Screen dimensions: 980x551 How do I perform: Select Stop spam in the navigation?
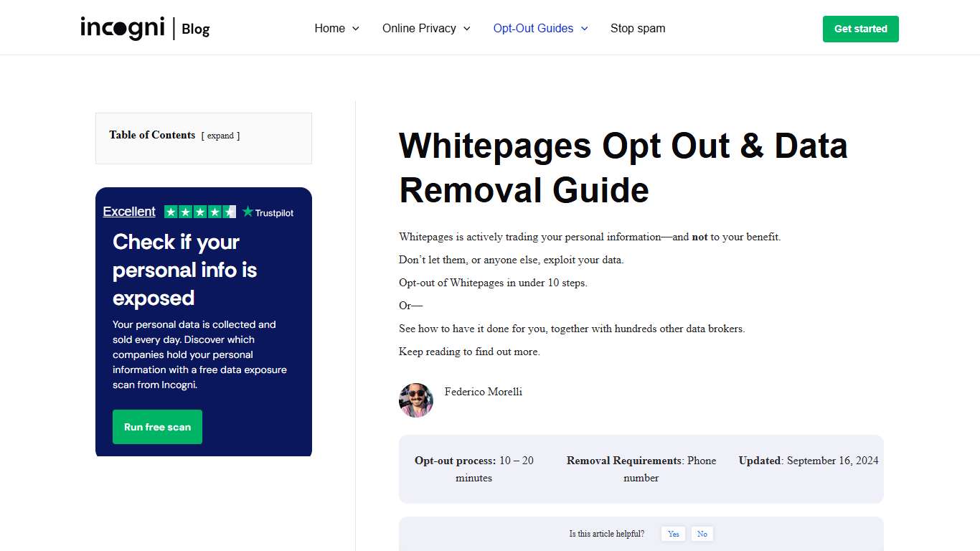[x=638, y=29]
